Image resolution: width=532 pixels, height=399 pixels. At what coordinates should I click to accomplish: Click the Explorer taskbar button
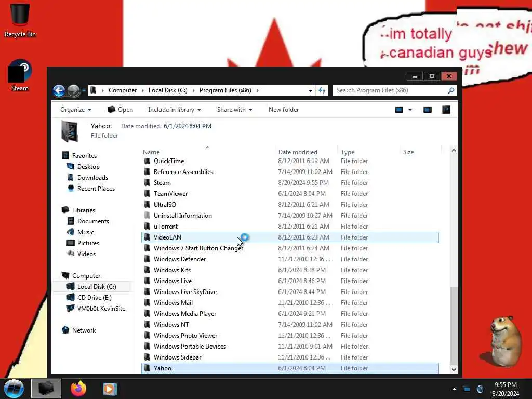tap(46, 389)
